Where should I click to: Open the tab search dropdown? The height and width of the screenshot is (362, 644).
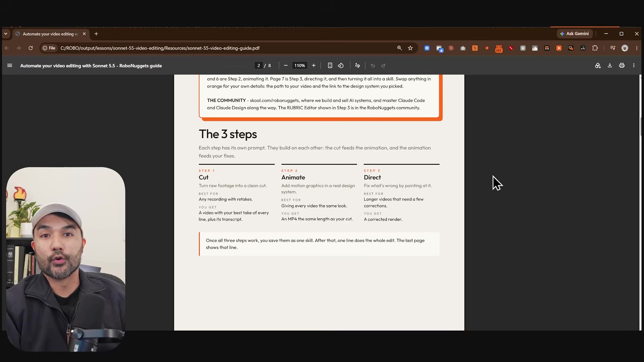[x=6, y=34]
